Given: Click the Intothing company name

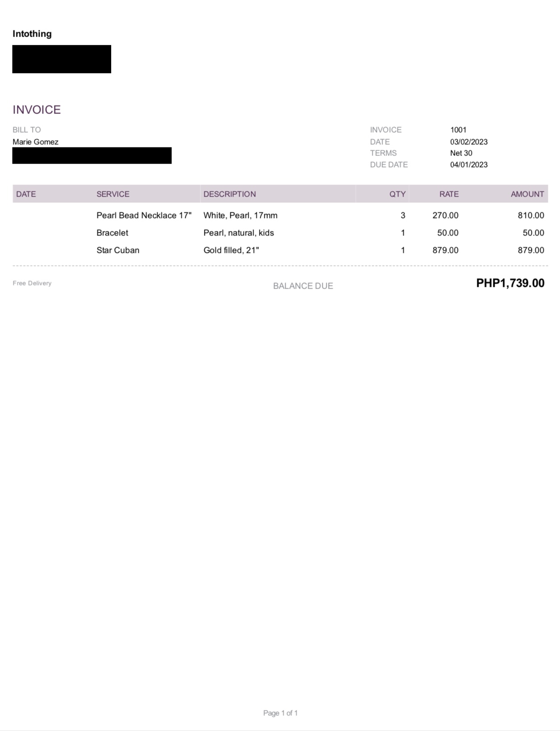Looking at the screenshot, I should coord(32,34).
